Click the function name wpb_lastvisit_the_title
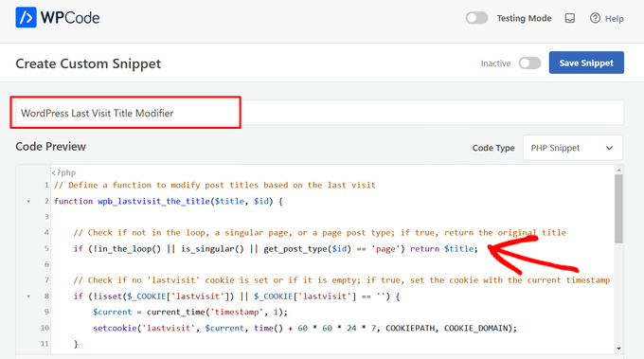Screen dimensions: 644x359 pyautogui.click(x=153, y=201)
